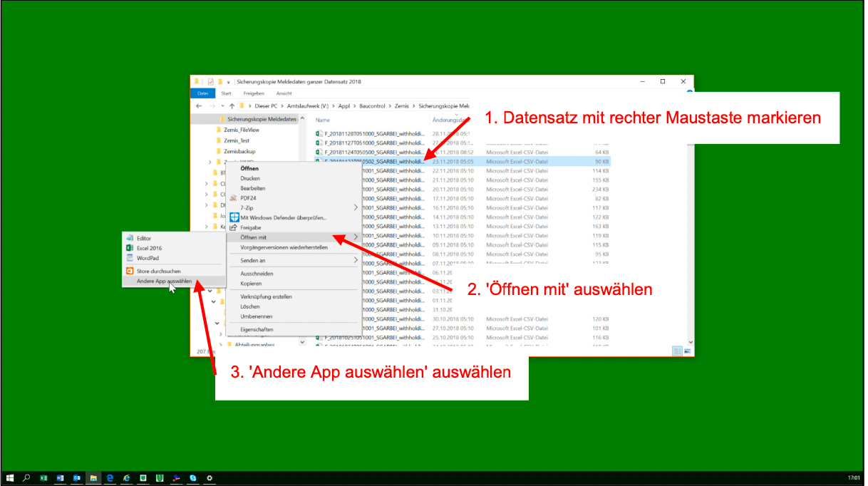Click Store durchsuchen in the submenu

[x=158, y=271]
